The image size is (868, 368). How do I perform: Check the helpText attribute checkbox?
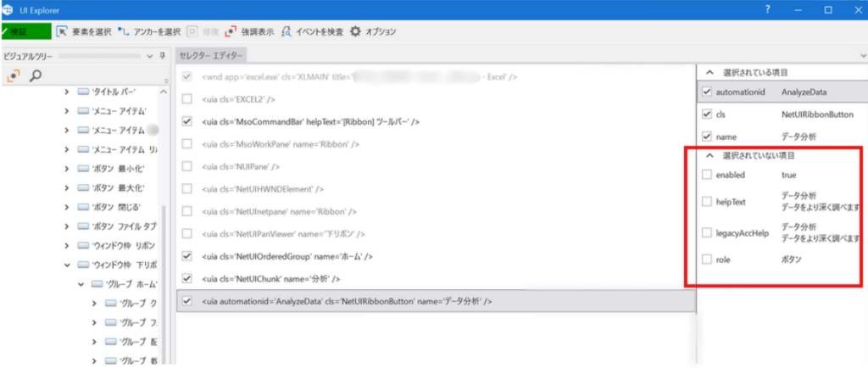(706, 202)
